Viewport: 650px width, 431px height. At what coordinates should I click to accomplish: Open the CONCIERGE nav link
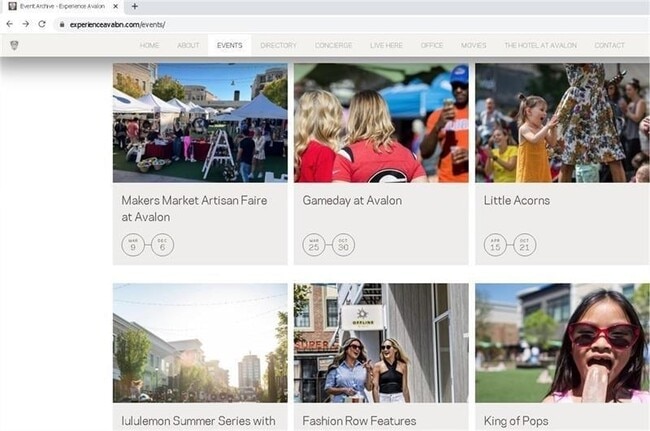tap(333, 45)
